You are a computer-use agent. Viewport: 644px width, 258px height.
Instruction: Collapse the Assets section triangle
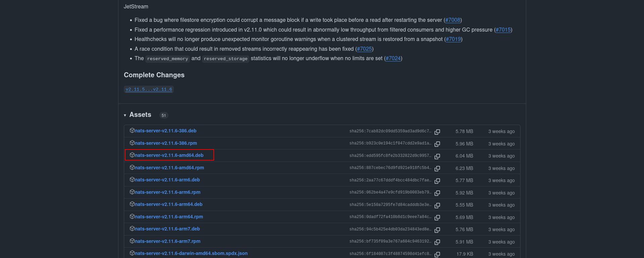(x=125, y=115)
